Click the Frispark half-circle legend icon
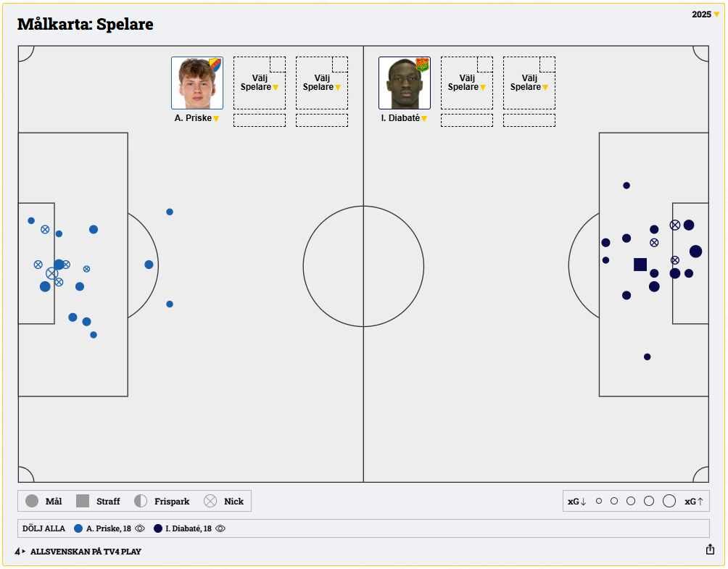Image resolution: width=728 pixels, height=569 pixels. click(x=141, y=501)
